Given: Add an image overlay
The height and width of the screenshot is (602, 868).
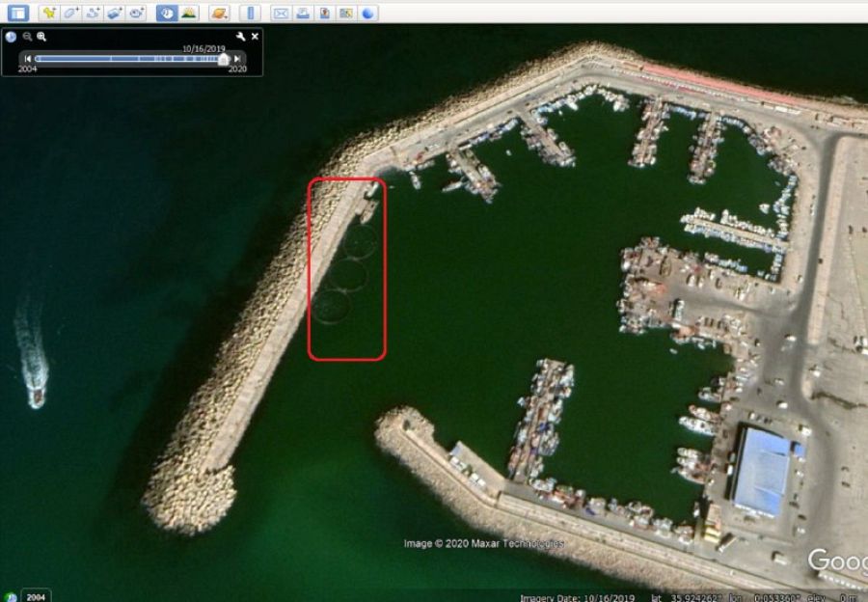Looking at the screenshot, I should tap(115, 13).
